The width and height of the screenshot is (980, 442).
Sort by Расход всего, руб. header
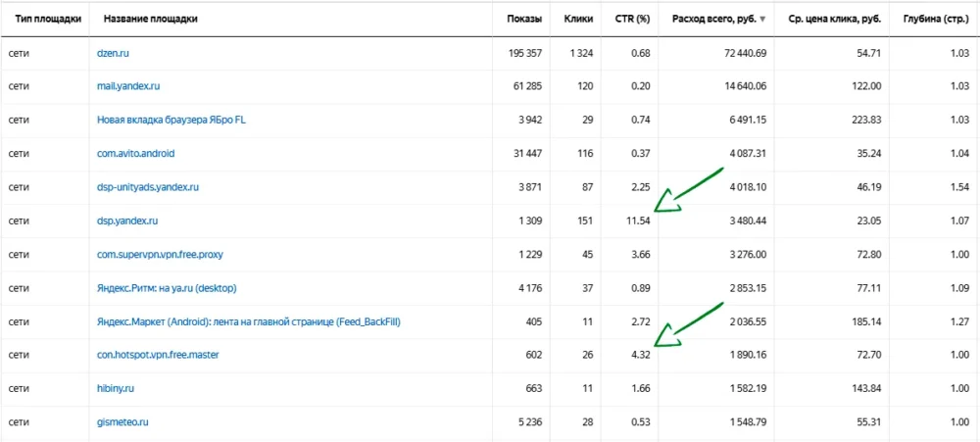pos(713,19)
